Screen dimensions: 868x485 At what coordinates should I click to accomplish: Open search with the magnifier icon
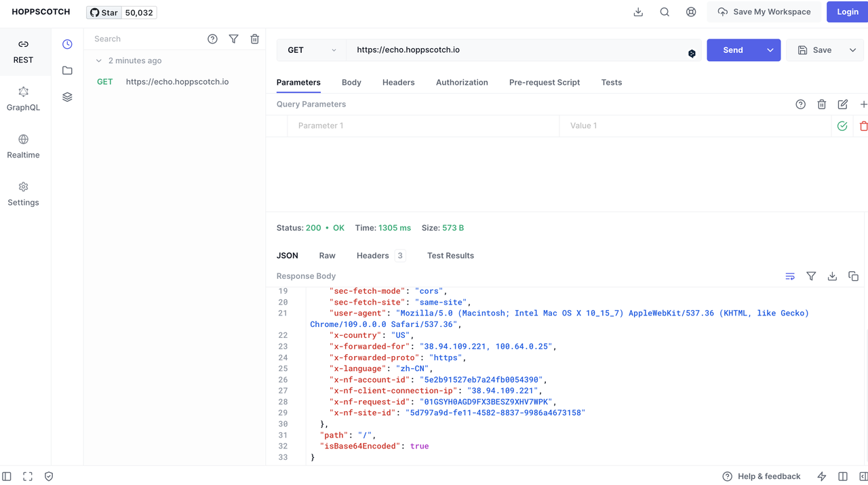point(664,12)
